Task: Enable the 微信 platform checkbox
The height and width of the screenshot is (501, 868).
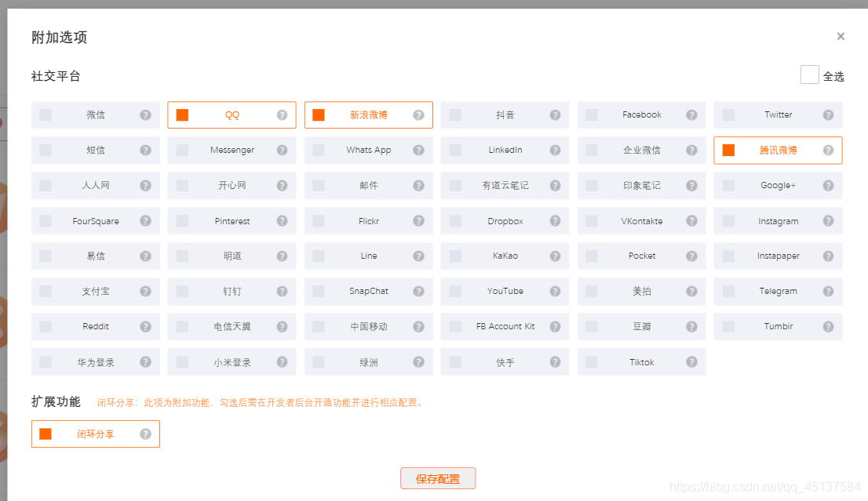Action: 46,115
